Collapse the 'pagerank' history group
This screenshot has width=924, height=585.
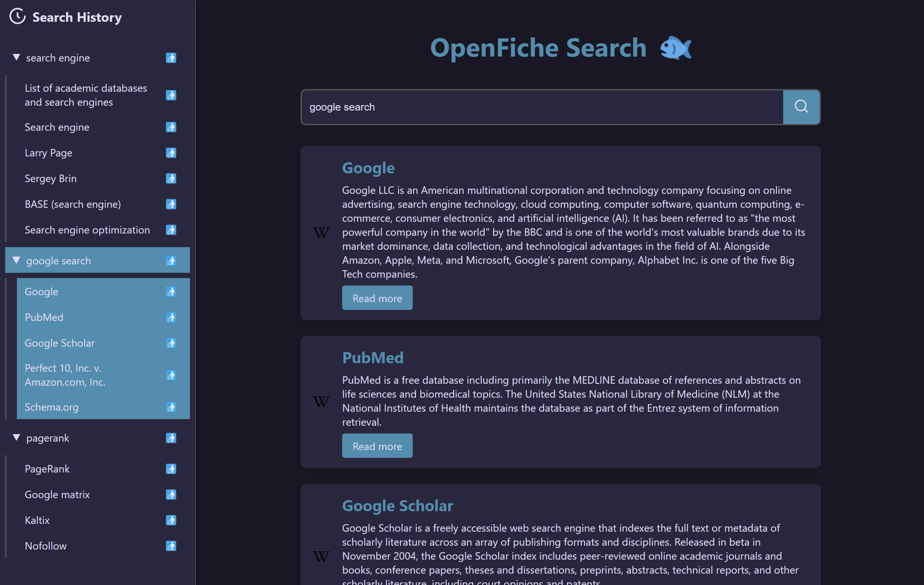click(17, 438)
